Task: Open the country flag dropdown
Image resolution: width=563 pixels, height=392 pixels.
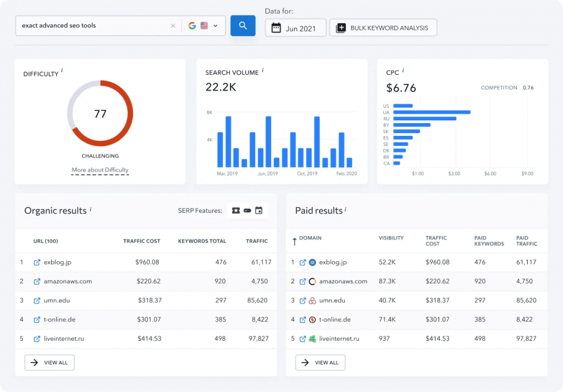Action: coord(208,25)
